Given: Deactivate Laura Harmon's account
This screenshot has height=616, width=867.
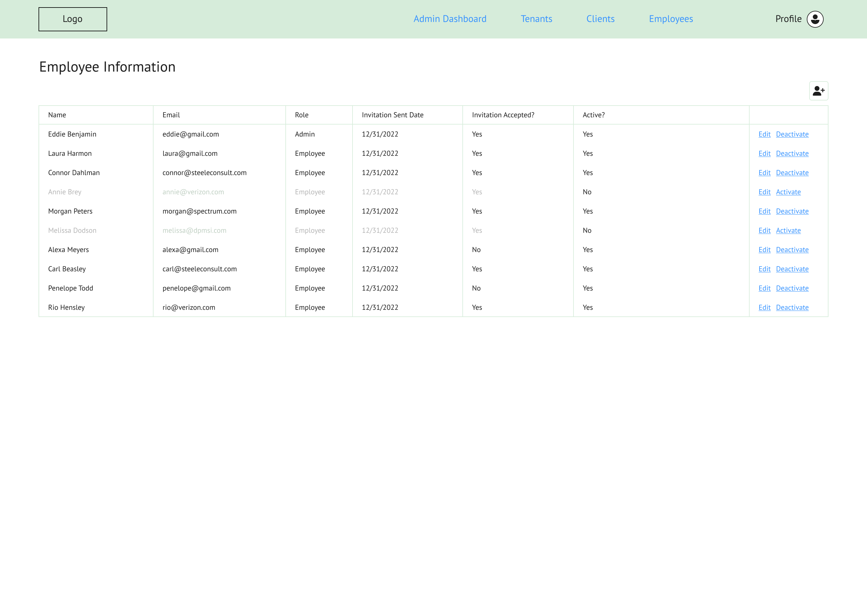Looking at the screenshot, I should click(x=792, y=154).
